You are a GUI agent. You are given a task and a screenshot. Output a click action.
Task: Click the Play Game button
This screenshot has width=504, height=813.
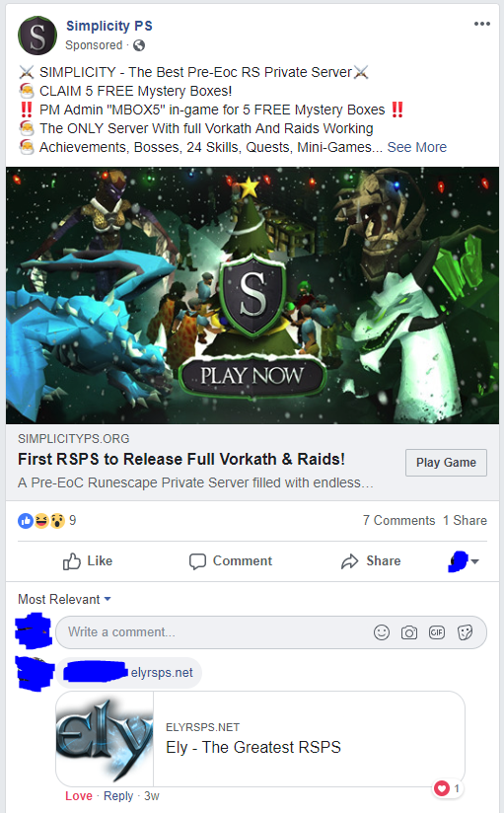(x=446, y=463)
